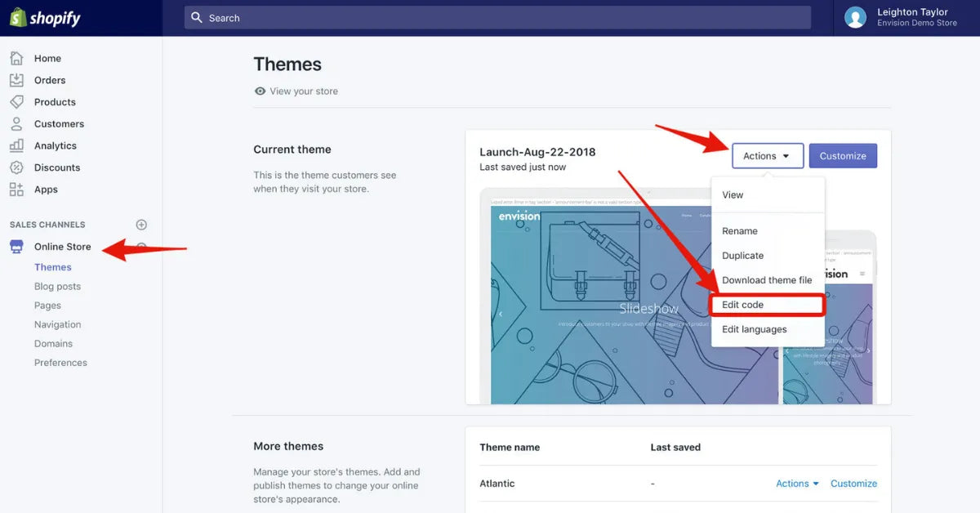980x513 pixels.
Task: Add a sales channel with the plus icon
Action: (140, 224)
